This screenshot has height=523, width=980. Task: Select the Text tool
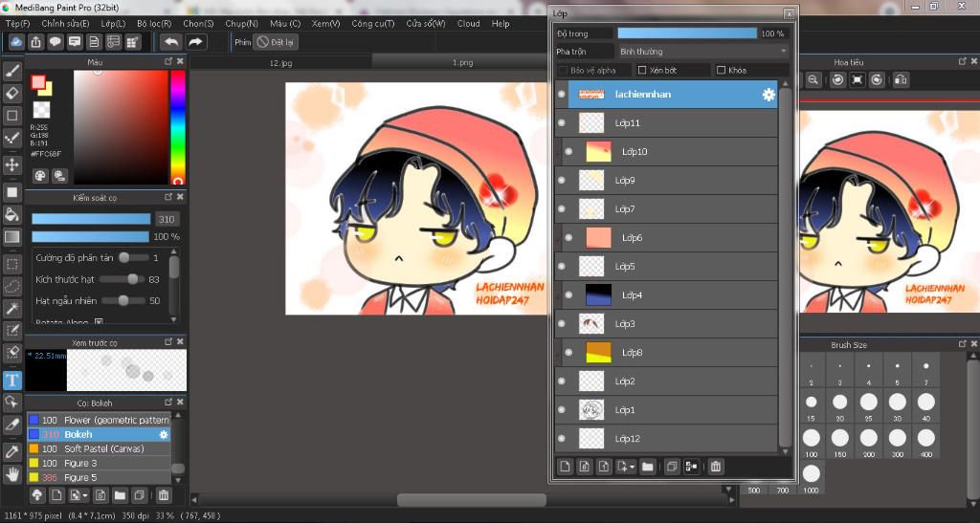pyautogui.click(x=11, y=381)
